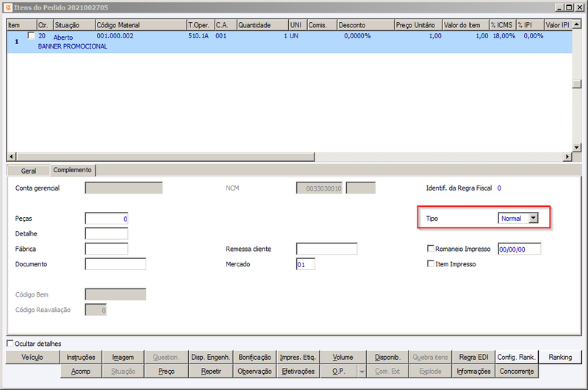Enable the Item Impresso checkbox
The height and width of the screenshot is (390, 588).
tap(431, 264)
